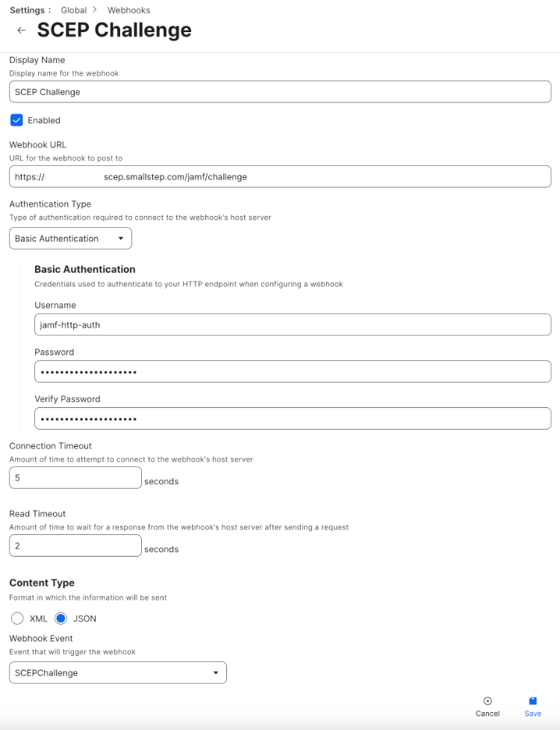Click the Verify Password field
560x730 pixels.
(293, 418)
